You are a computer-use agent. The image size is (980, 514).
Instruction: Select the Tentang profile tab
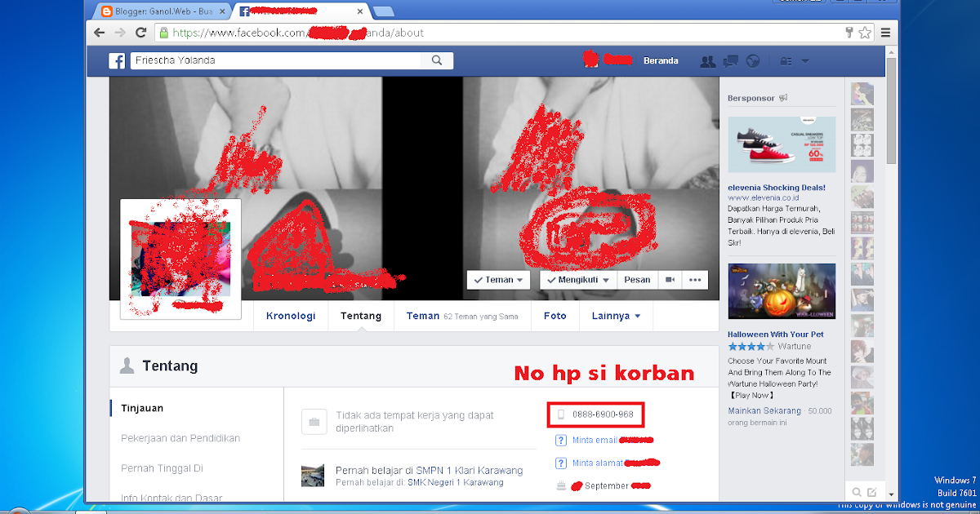coord(361,316)
